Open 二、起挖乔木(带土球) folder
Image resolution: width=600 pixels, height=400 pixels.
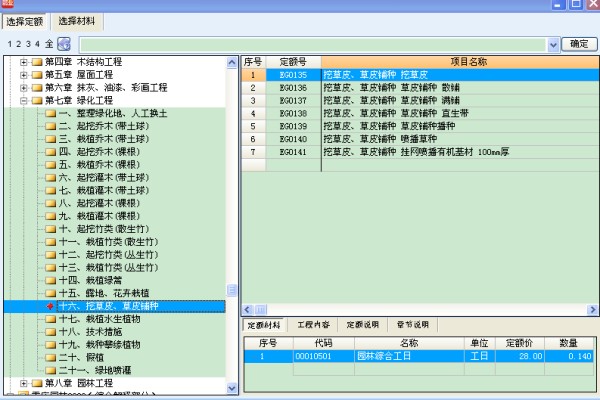[104, 126]
